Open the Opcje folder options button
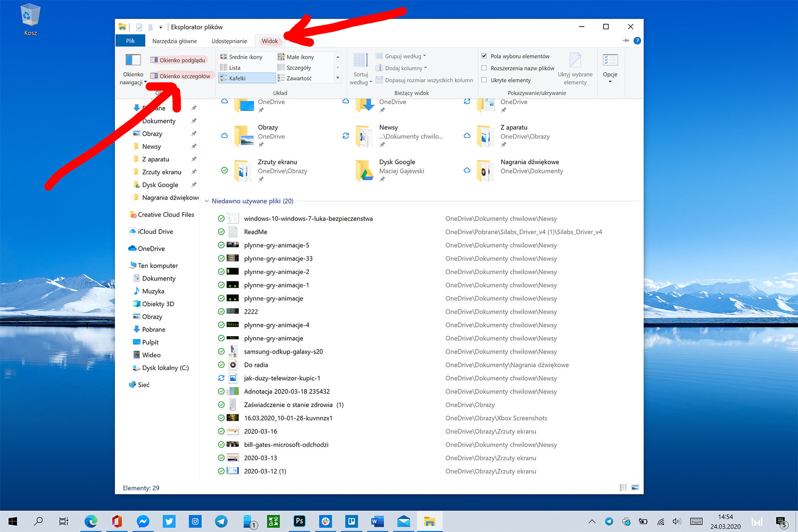Screen dimensions: 798x532 (610, 69)
